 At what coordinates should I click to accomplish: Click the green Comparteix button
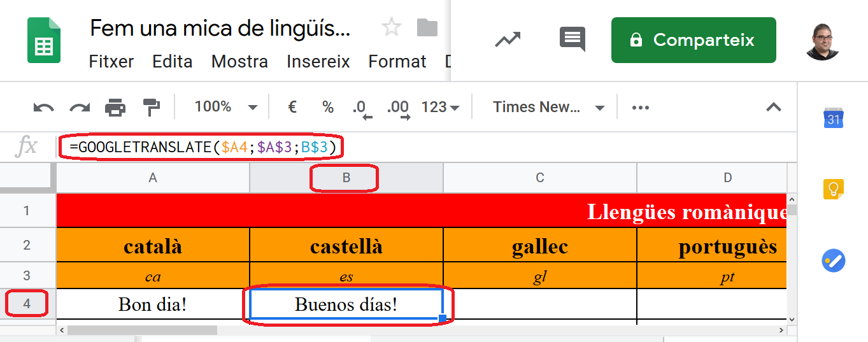(694, 40)
